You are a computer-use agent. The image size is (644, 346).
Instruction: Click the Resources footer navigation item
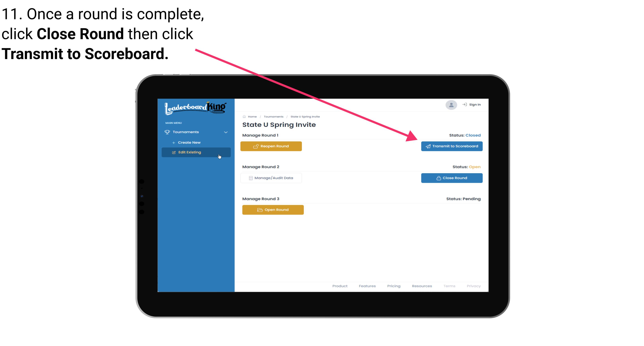click(421, 286)
